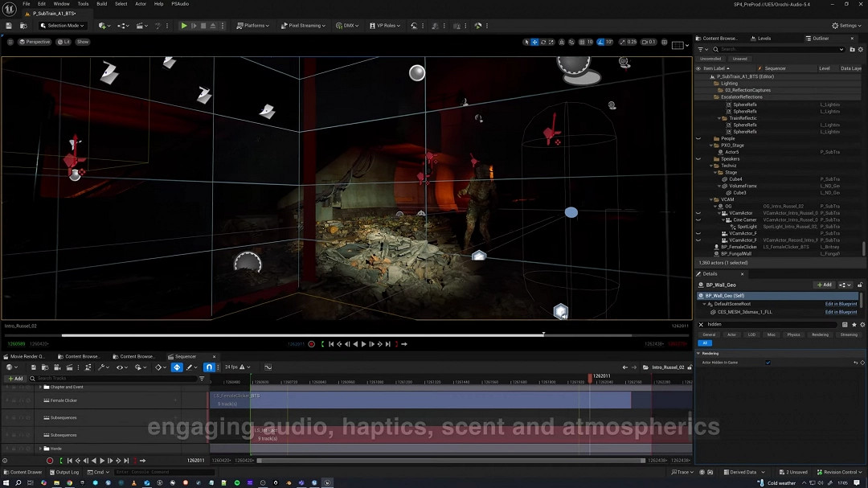
Task: Click the Save current level icon
Action: [9, 26]
